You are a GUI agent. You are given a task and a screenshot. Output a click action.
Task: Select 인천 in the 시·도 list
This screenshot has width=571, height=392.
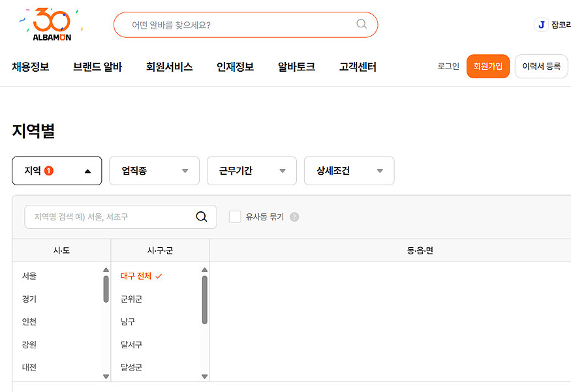click(29, 322)
